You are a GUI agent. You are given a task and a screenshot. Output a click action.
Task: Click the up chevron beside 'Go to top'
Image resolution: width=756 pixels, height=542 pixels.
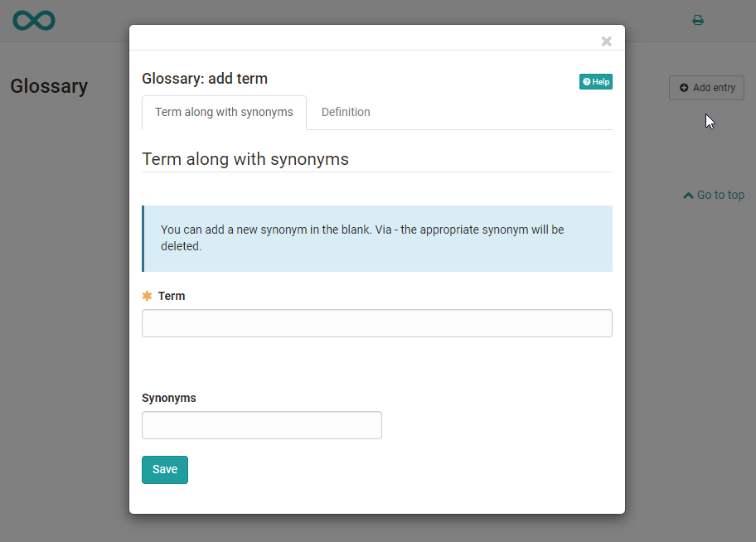tap(688, 196)
